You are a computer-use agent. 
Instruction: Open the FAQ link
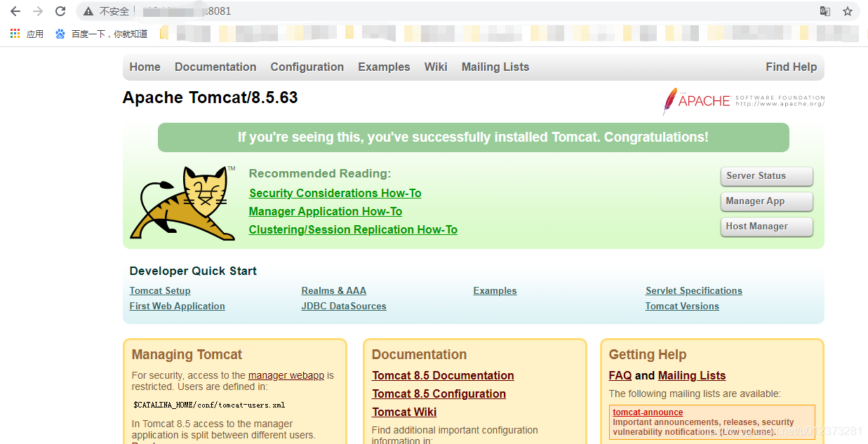coord(620,376)
